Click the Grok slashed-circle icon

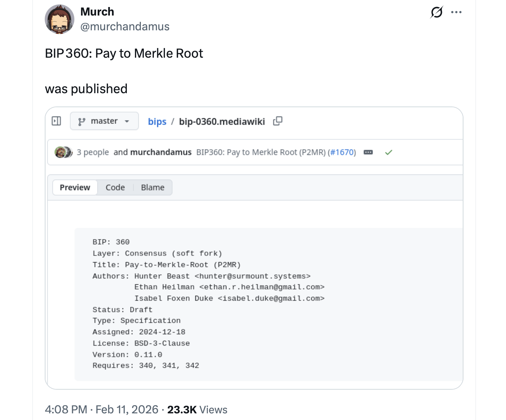pos(436,12)
